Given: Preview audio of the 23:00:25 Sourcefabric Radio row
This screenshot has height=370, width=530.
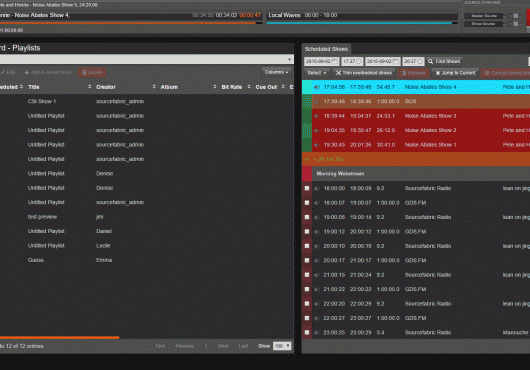Looking at the screenshot, I should point(317,333).
